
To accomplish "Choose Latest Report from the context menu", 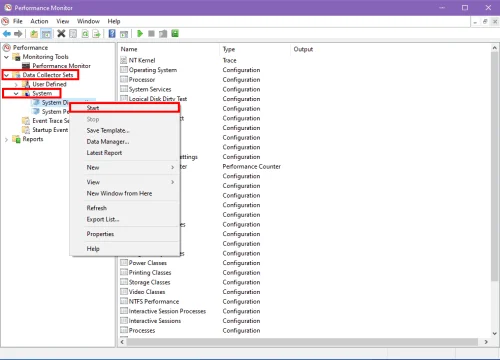I will pyautogui.click(x=125, y=153).
